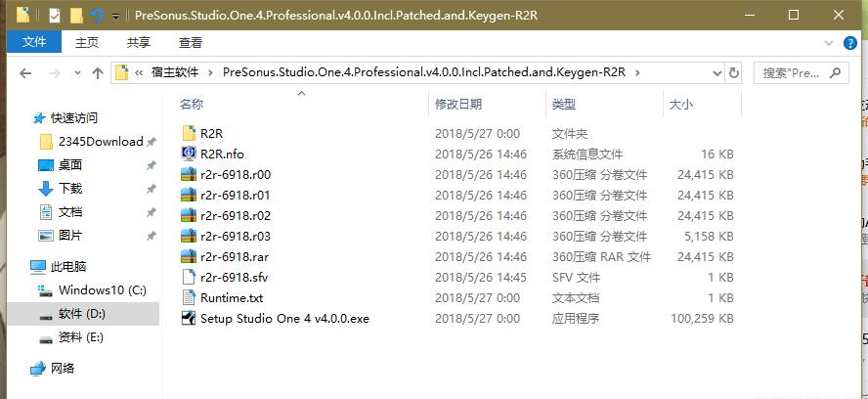Click the PreSonus folder breadcrumb in address bar
Image resolution: width=868 pixels, height=399 pixels.
click(x=424, y=72)
